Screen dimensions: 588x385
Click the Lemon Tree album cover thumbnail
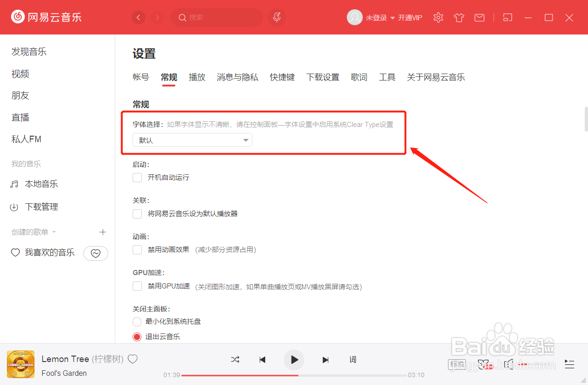point(21,364)
